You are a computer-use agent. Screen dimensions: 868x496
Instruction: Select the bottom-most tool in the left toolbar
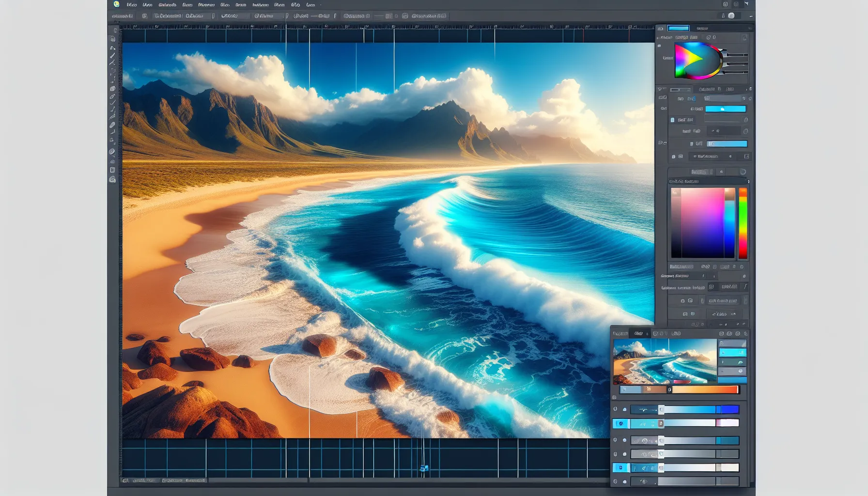pos(112,180)
